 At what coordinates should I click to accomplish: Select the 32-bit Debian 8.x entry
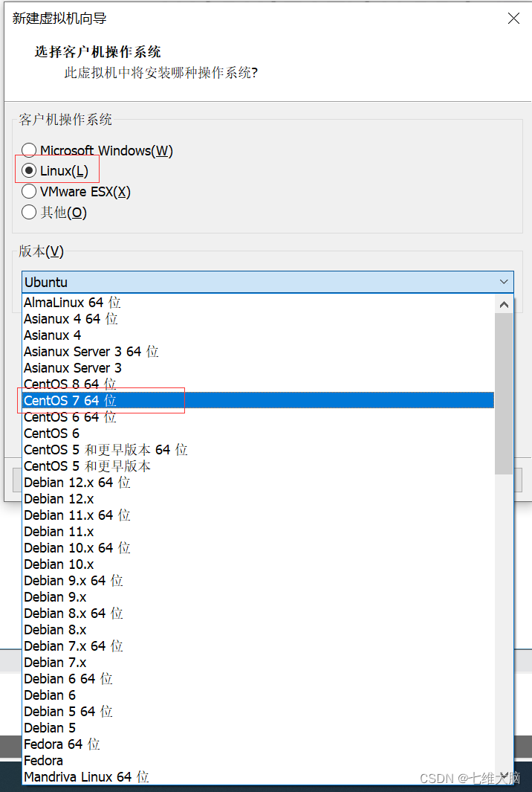click(259, 629)
